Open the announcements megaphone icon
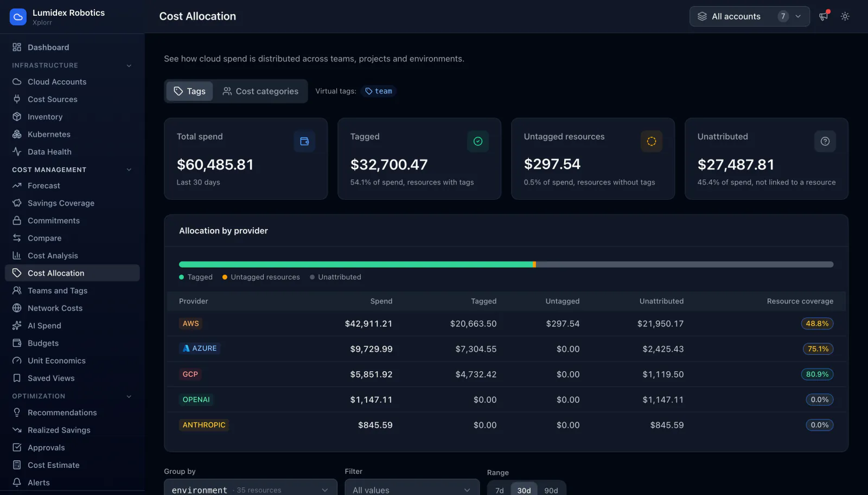The height and width of the screenshot is (495, 868). point(824,16)
